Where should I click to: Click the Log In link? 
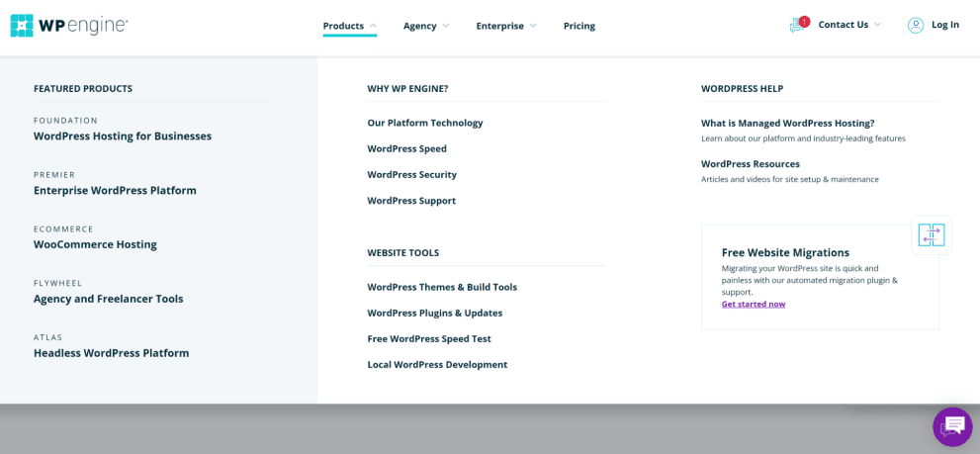click(945, 25)
